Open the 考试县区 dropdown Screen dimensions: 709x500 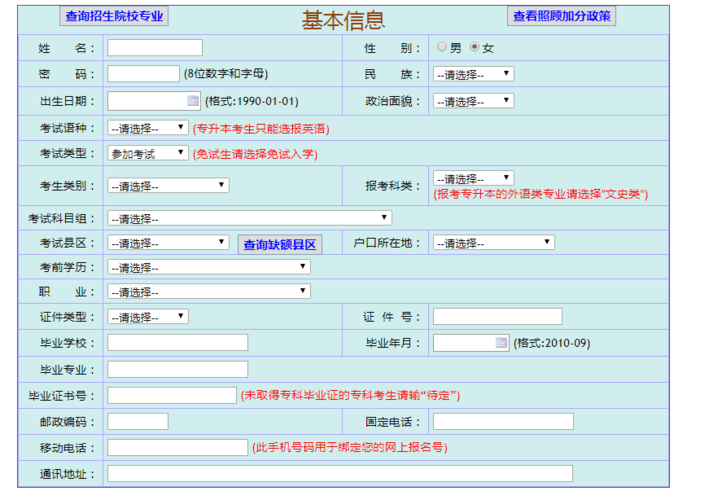168,243
